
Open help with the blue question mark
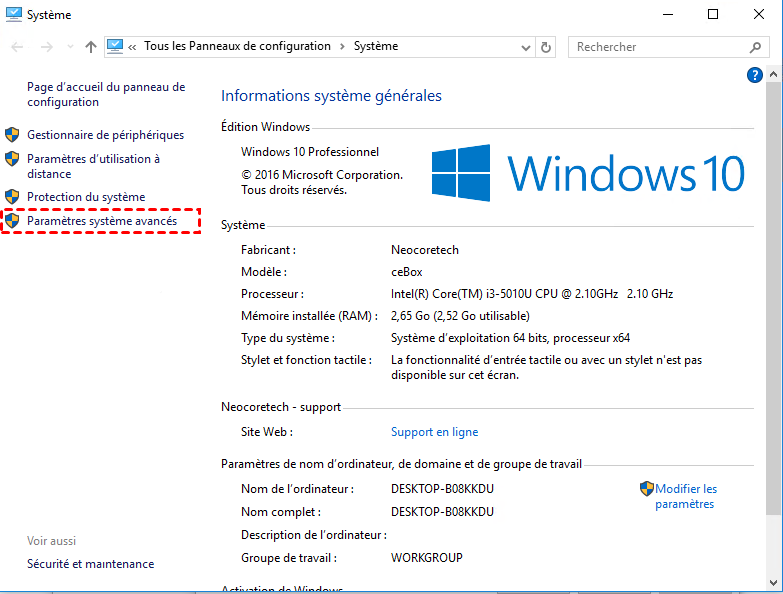coord(755,75)
